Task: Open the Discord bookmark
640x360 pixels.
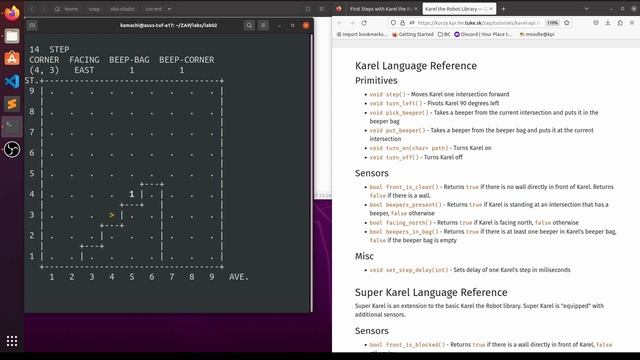Action: point(483,34)
